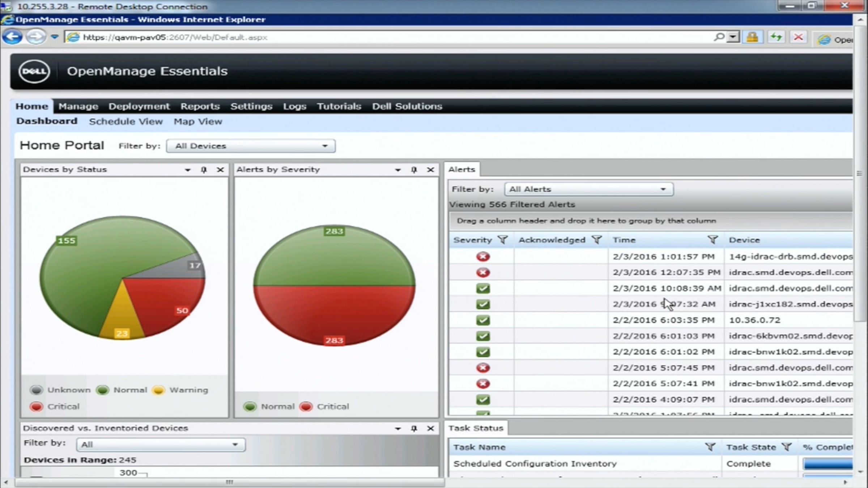Click the Severity column filter icon
868x488 pixels.
(x=502, y=240)
